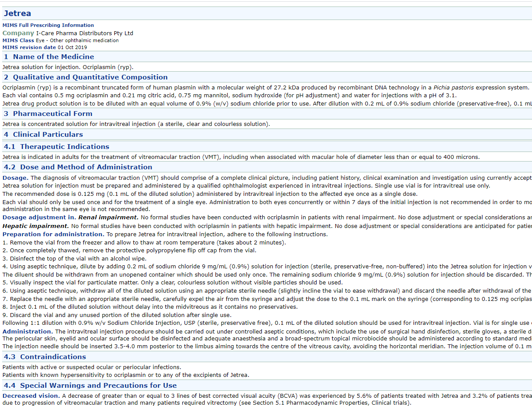Click 'Jetrea is concentrated solution' sentence
The image size is (532, 406).
[136, 124]
